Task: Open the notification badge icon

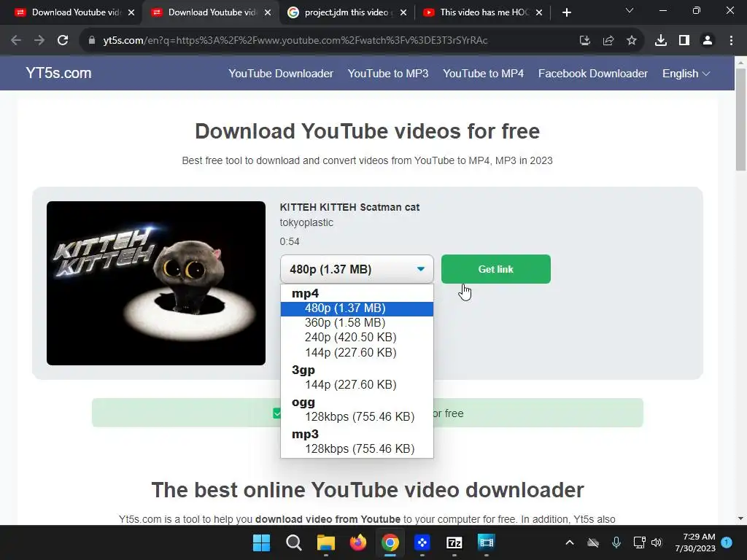Action: click(727, 542)
